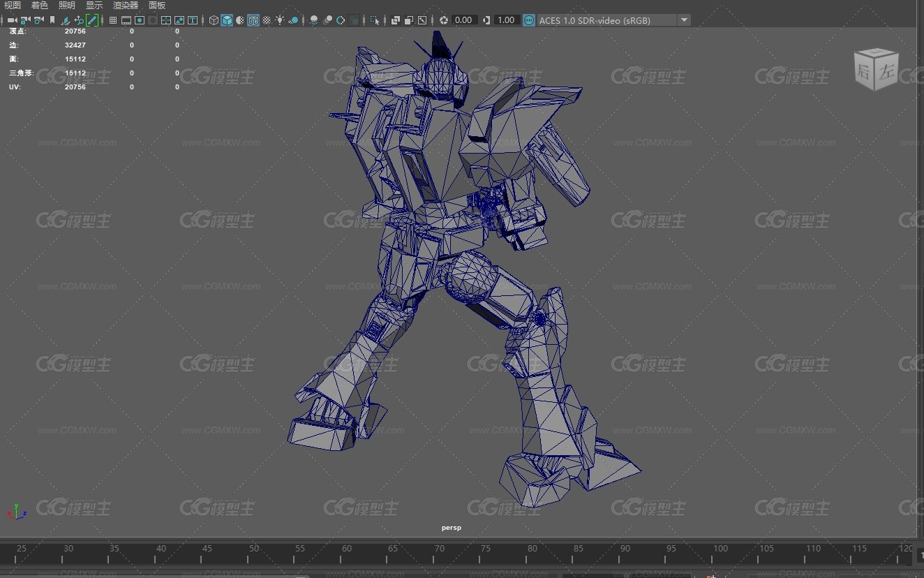Click frame 115 on the time slider
Viewport: 924px width, 578px height.
click(860, 549)
